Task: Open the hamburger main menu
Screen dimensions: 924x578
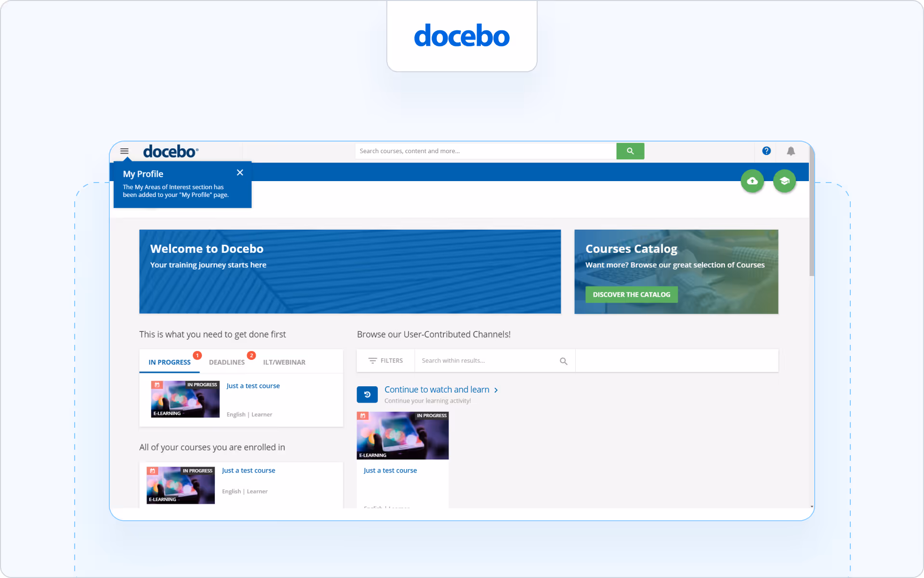Action: click(x=124, y=151)
